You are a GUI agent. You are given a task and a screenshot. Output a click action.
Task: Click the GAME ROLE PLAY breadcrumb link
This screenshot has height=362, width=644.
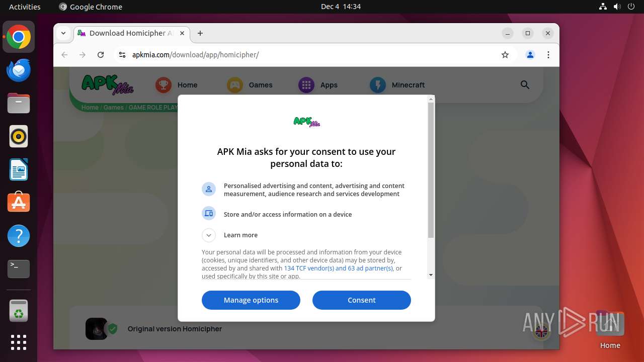(153, 108)
